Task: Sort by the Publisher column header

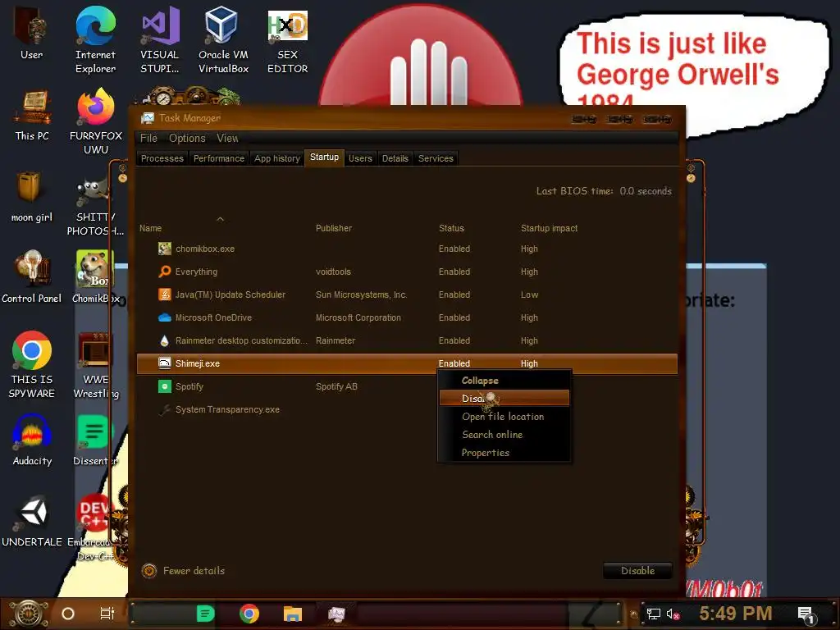Action: point(334,228)
